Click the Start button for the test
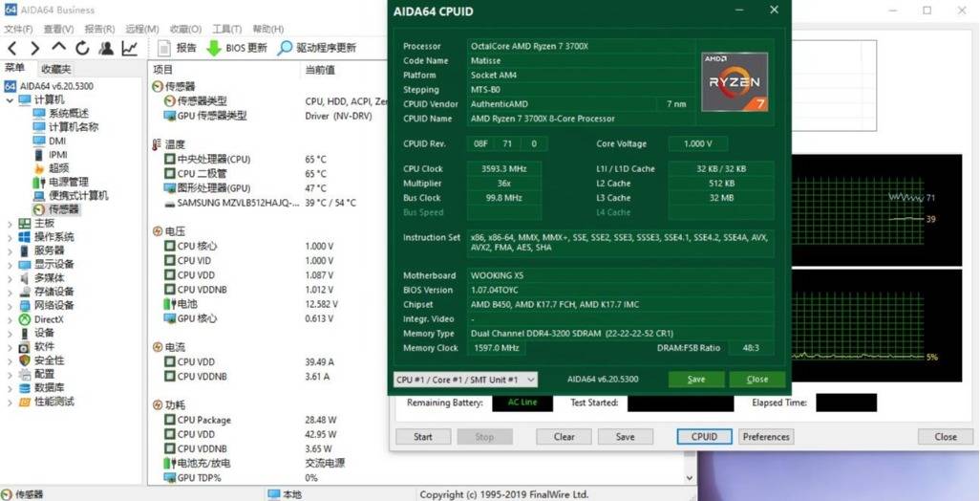This screenshot has height=501, width=980. (423, 437)
